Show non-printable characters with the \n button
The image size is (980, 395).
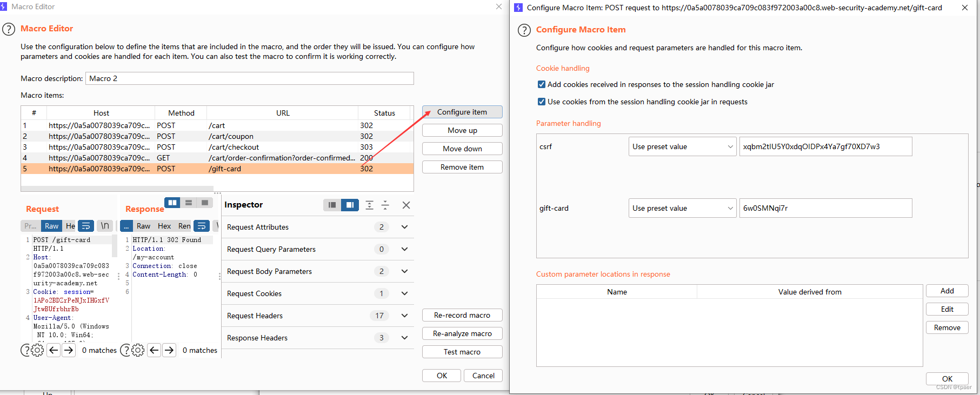[x=105, y=226]
